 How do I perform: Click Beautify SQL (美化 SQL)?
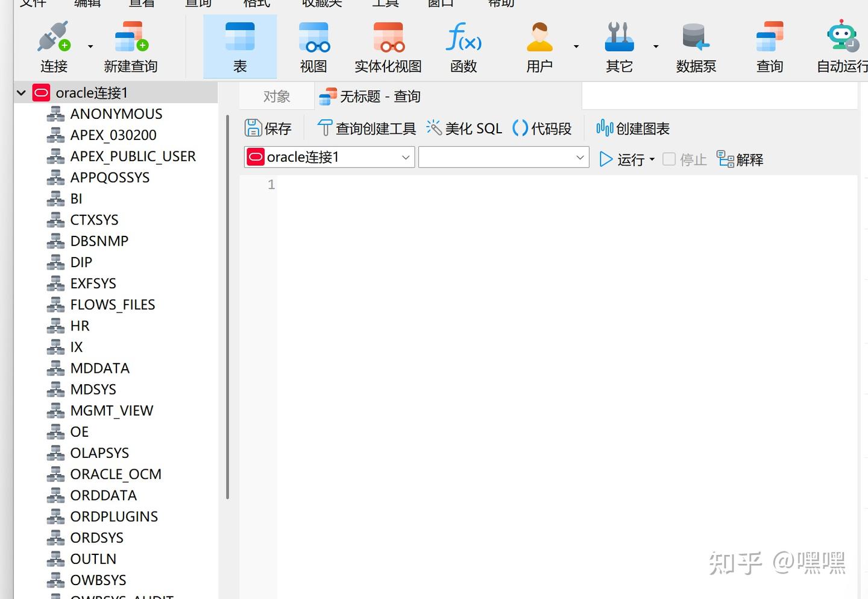click(x=464, y=128)
